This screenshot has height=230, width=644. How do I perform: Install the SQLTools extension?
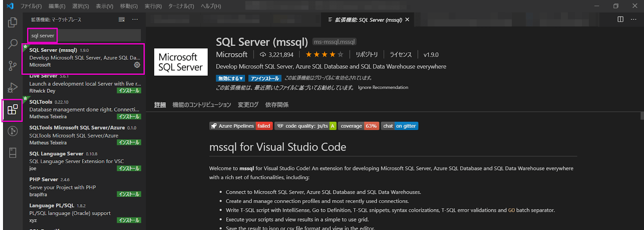pos(129,116)
